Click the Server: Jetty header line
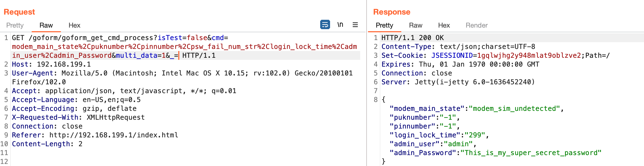Image resolution: width=644 pixels, height=166 pixels. (x=458, y=82)
